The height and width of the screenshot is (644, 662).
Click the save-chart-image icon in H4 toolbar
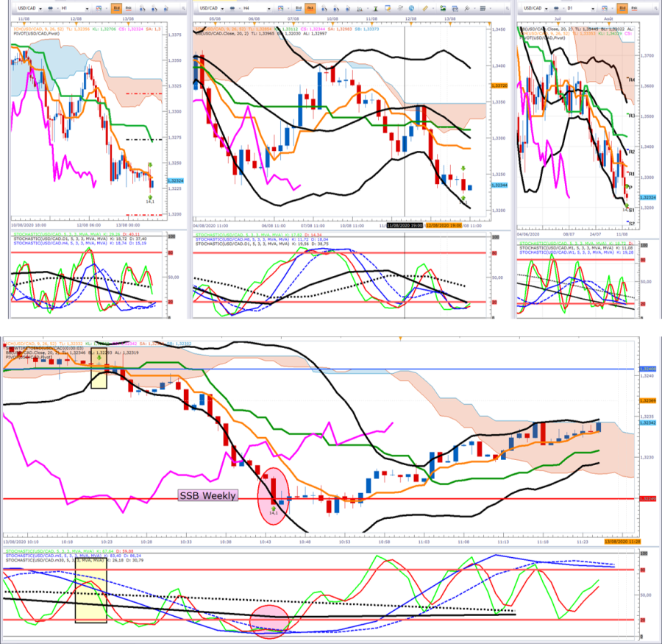(443, 8)
